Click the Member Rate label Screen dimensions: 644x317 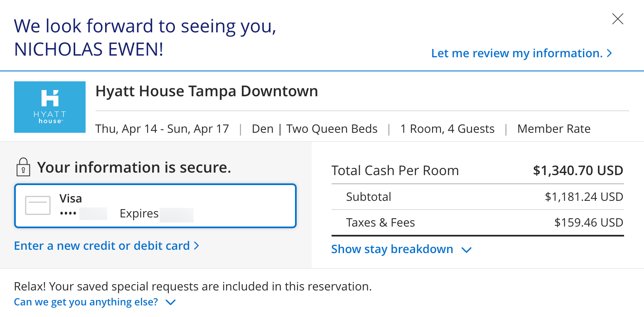(x=554, y=129)
